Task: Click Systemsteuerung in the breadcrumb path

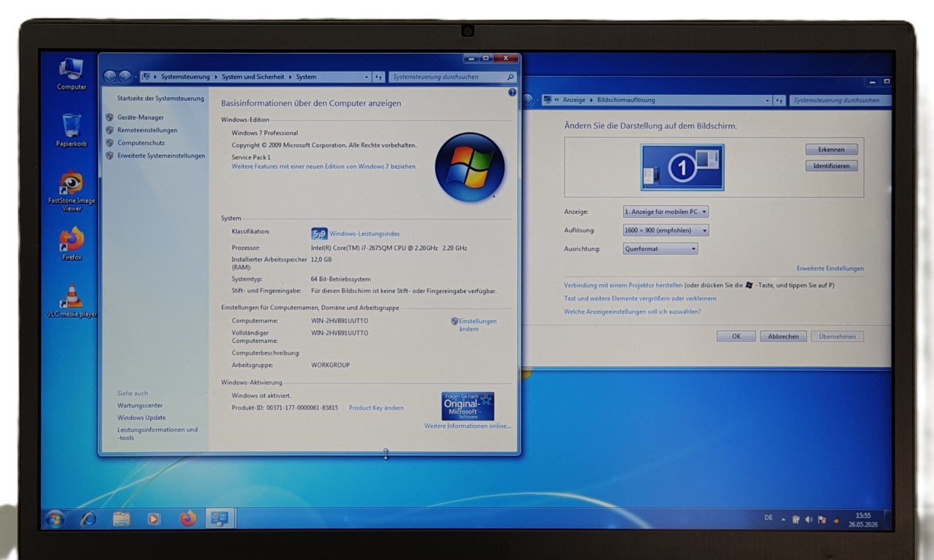Action: pyautogui.click(x=185, y=77)
